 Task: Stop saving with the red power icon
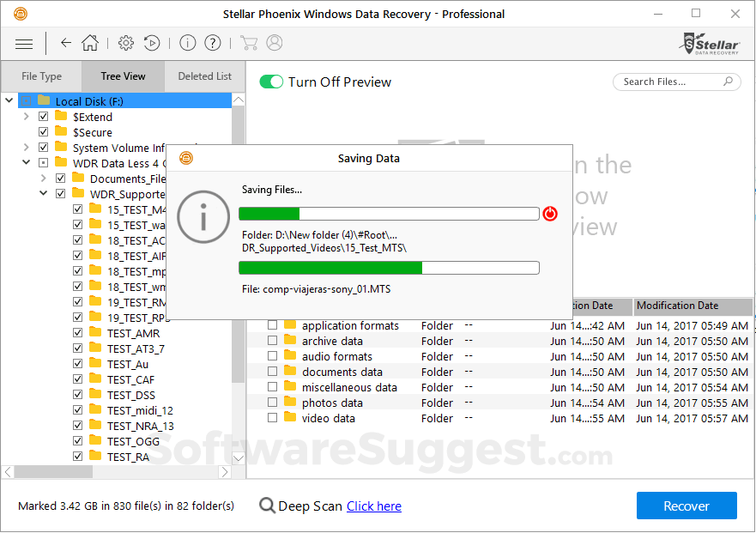point(550,214)
